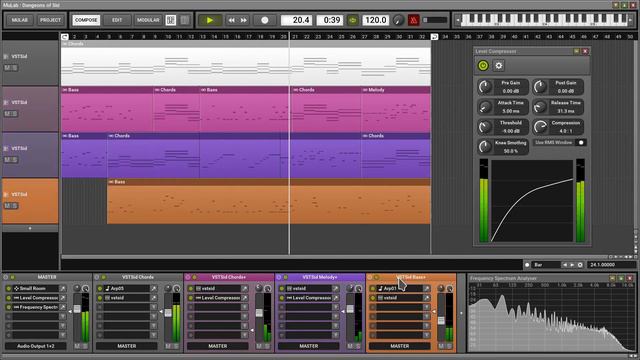This screenshot has height=360, width=640.
Task: Open Arp01 editor arrow in VSTSid Bass+ strip
Action: pyautogui.click(x=427, y=288)
